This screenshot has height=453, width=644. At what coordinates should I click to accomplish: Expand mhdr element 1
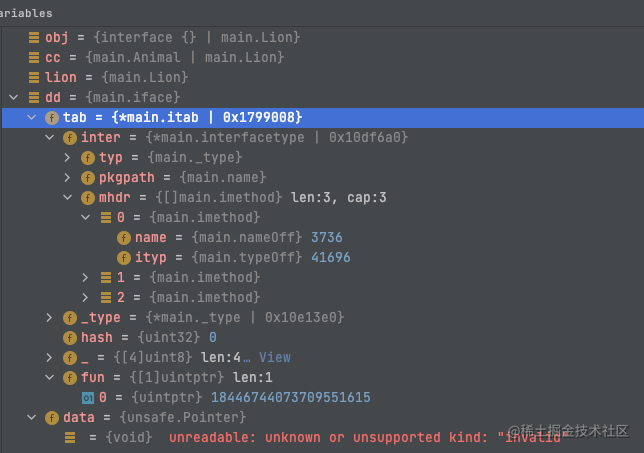[x=86, y=278]
